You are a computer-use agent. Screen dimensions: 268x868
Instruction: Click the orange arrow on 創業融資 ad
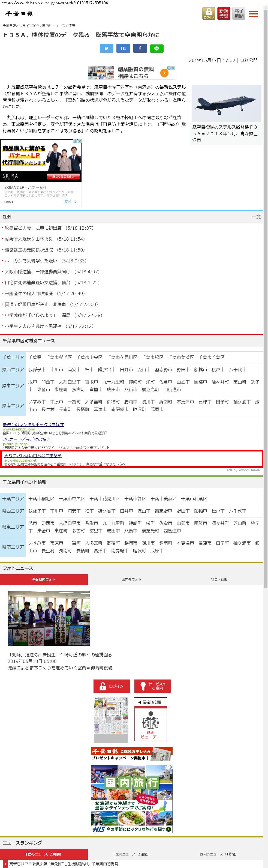(x=164, y=73)
